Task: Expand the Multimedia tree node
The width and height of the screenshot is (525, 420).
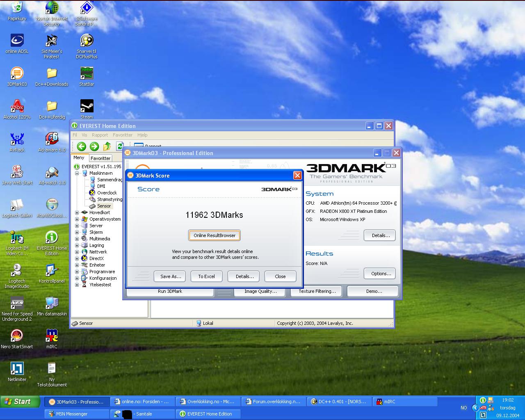Action: point(77,239)
